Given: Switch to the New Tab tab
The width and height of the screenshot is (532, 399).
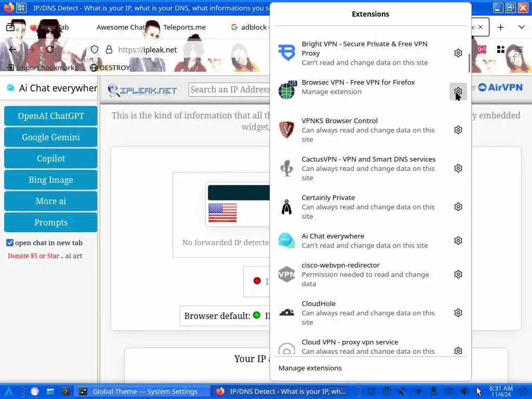Looking at the screenshot, I should pyautogui.click(x=49, y=27).
